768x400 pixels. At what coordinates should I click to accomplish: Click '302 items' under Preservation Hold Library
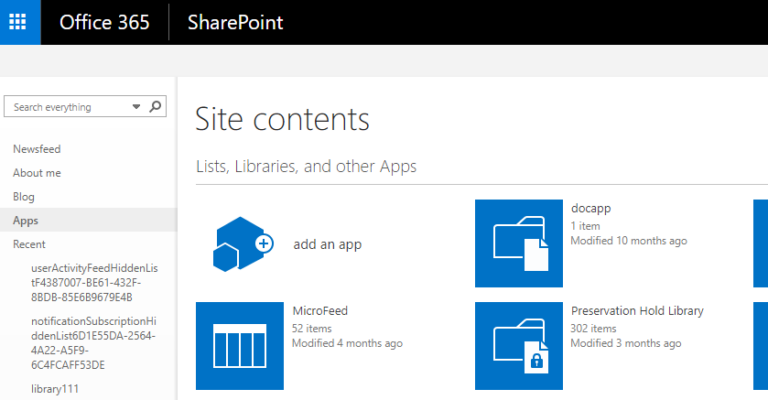point(593,328)
